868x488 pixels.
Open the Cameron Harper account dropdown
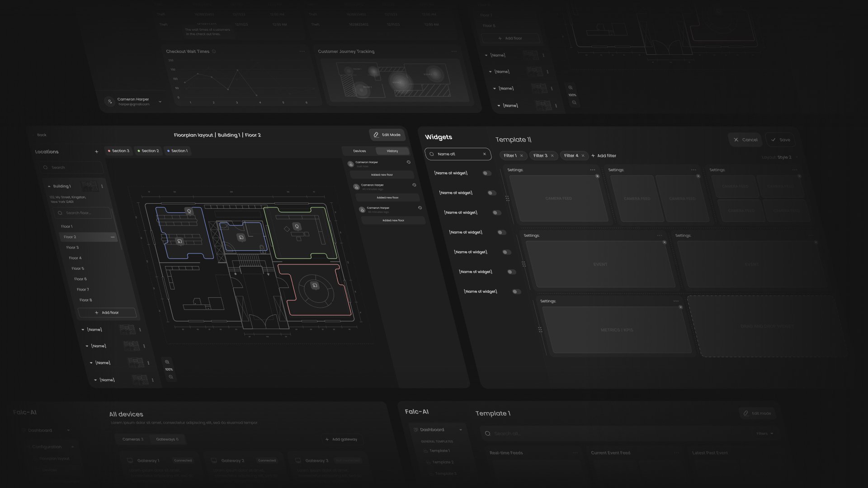tap(160, 102)
